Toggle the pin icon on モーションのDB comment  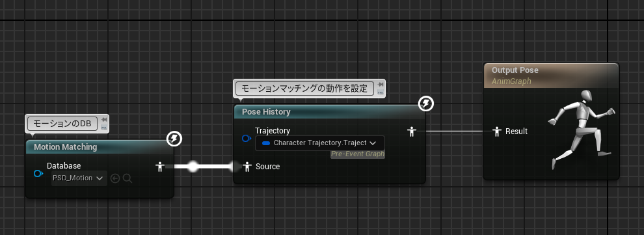click(x=104, y=120)
